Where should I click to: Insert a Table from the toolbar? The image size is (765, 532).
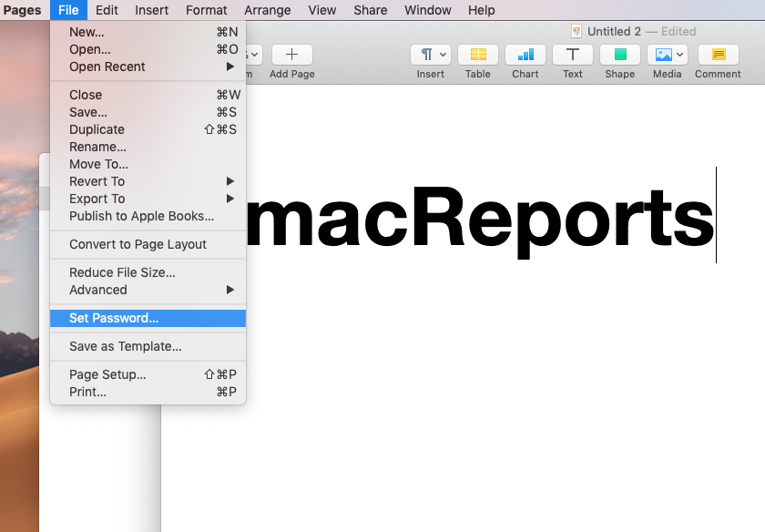477,54
